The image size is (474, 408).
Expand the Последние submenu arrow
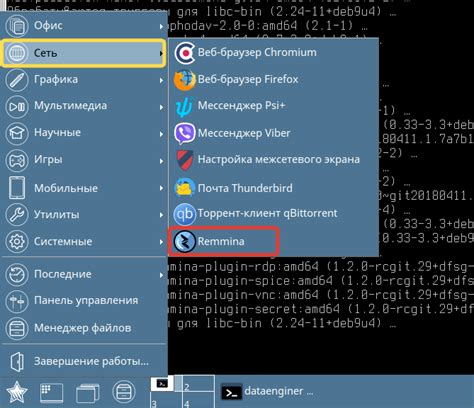coord(161,275)
